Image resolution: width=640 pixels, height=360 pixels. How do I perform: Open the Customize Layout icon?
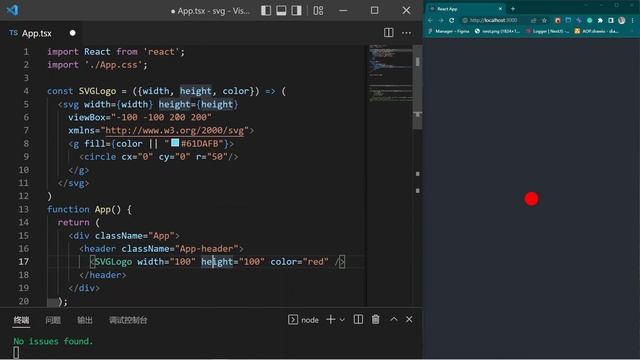pyautogui.click(x=318, y=10)
